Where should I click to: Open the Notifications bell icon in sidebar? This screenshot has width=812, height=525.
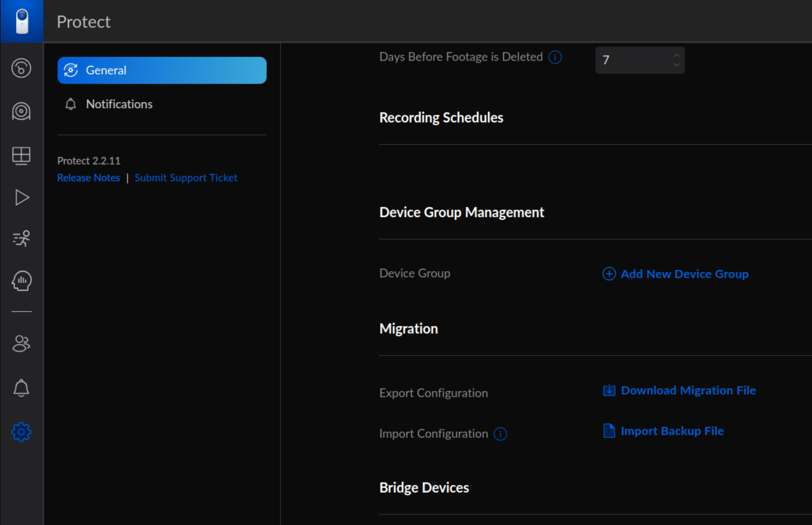coord(21,388)
